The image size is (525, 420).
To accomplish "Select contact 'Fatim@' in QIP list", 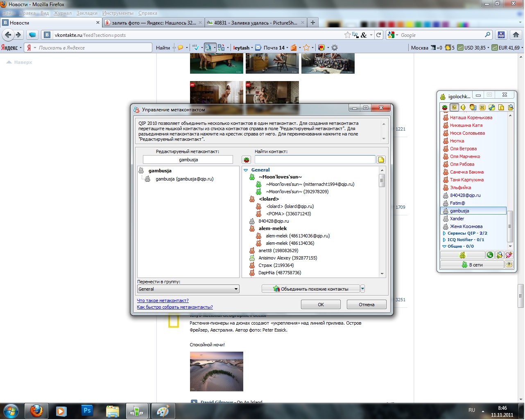I will 457,203.
